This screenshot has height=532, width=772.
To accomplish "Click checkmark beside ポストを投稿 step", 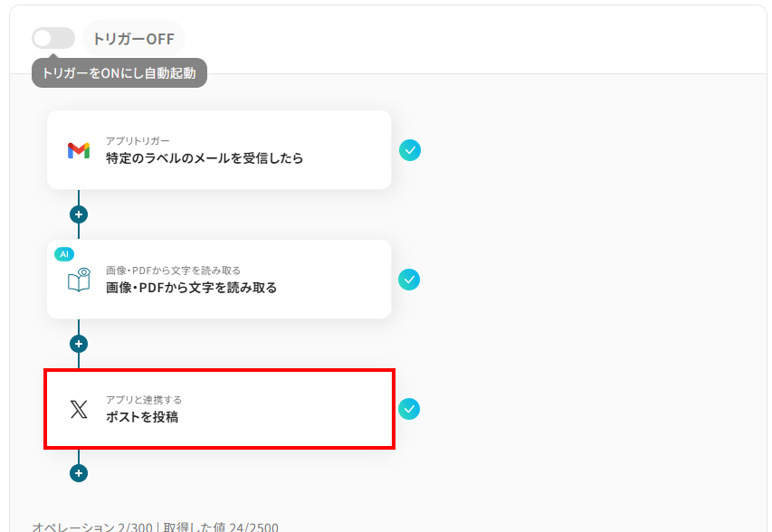I will click(409, 409).
